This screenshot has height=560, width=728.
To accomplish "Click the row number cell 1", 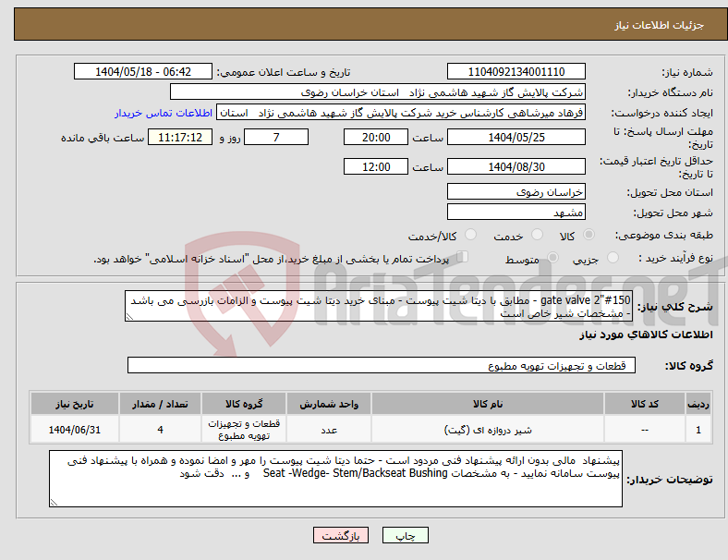I will 698,430.
